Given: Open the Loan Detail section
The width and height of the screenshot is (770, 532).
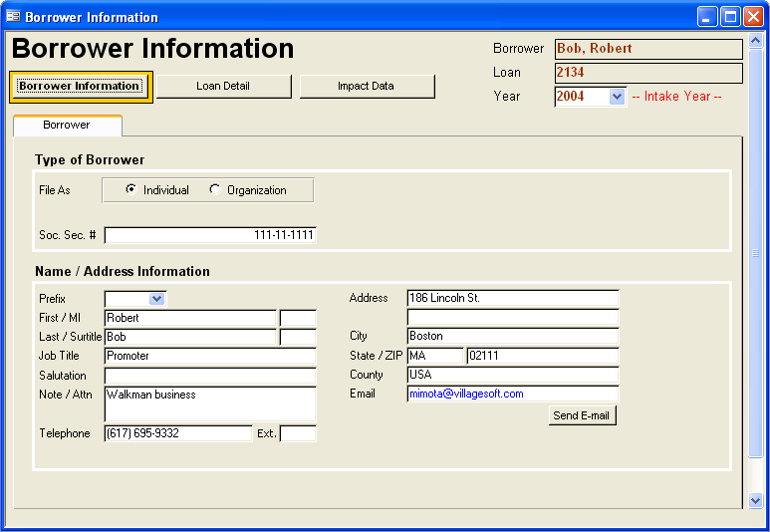Looking at the screenshot, I should [223, 87].
